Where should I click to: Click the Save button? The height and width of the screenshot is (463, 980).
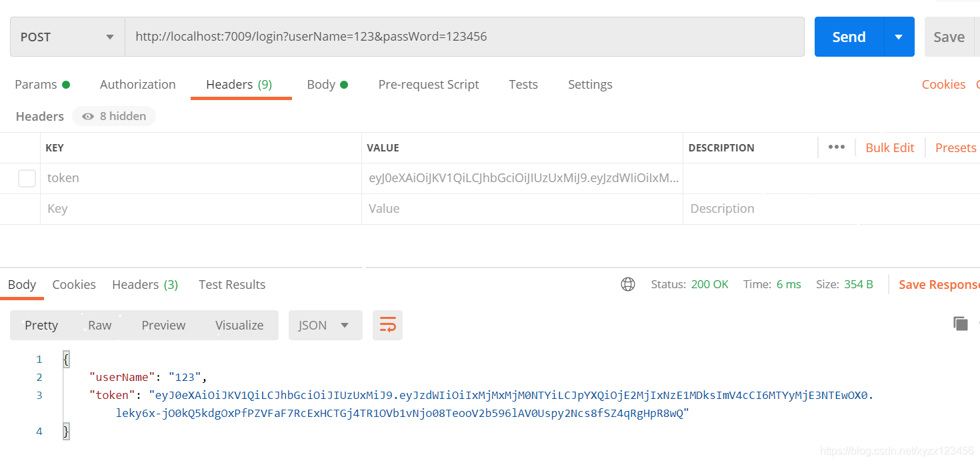coord(949,37)
